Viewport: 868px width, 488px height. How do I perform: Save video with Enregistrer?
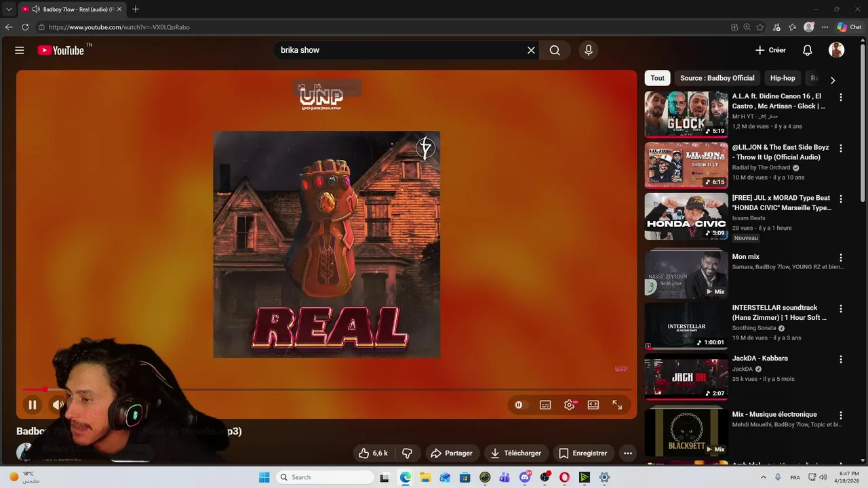583,453
